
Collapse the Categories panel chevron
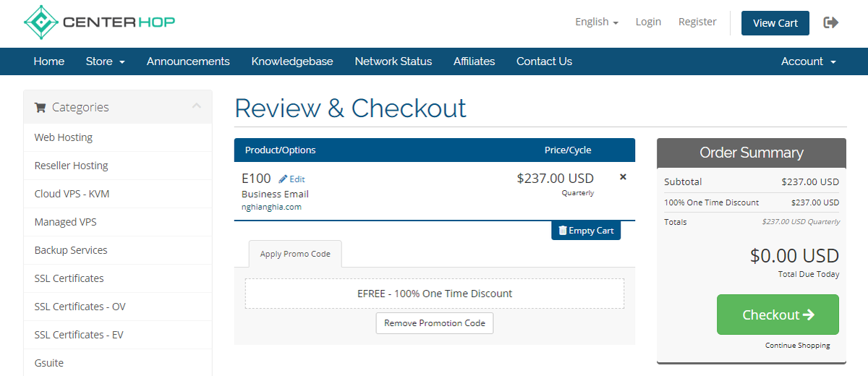click(x=196, y=106)
